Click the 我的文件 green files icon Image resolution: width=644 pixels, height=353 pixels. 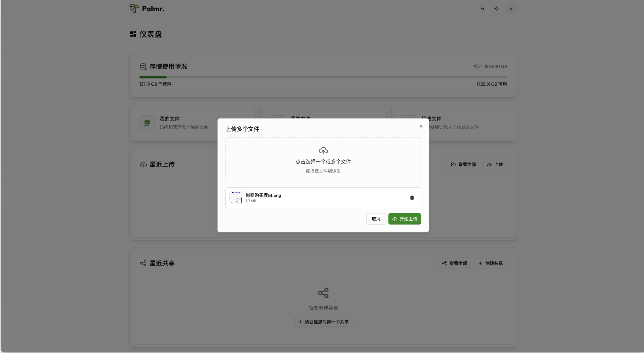pos(147,123)
